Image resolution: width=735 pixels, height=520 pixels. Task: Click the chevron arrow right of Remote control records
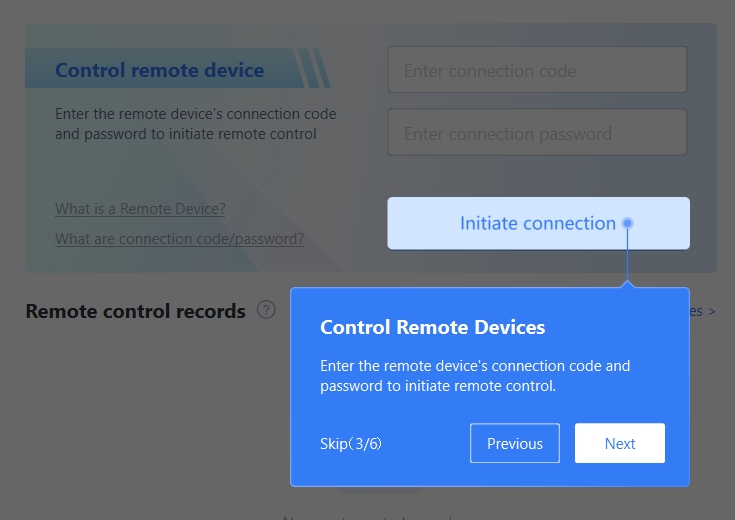coord(712,311)
